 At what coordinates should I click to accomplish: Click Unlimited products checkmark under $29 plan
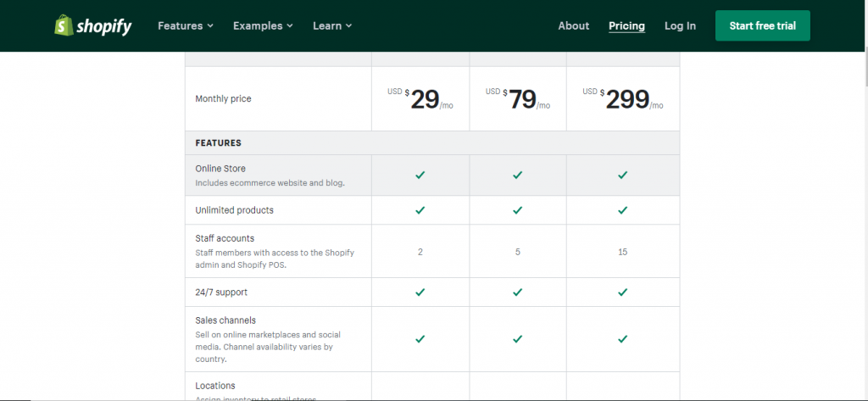(420, 210)
